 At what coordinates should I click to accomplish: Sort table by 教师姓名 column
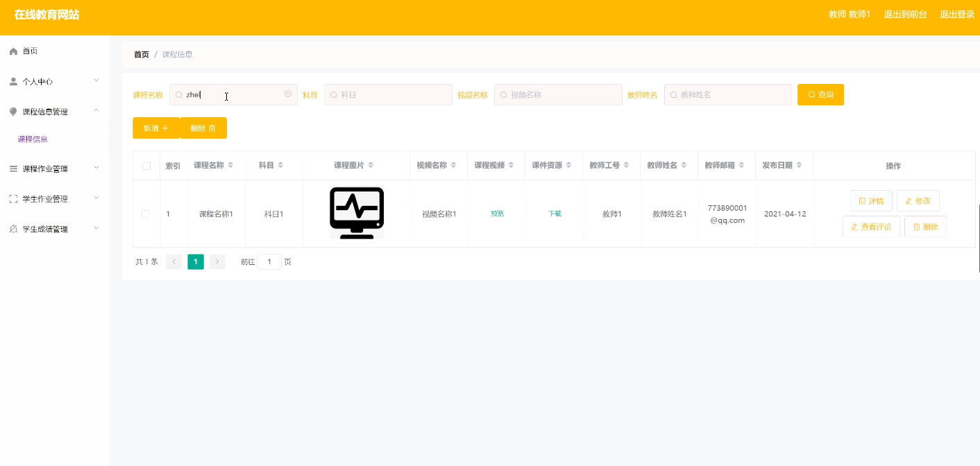click(684, 166)
